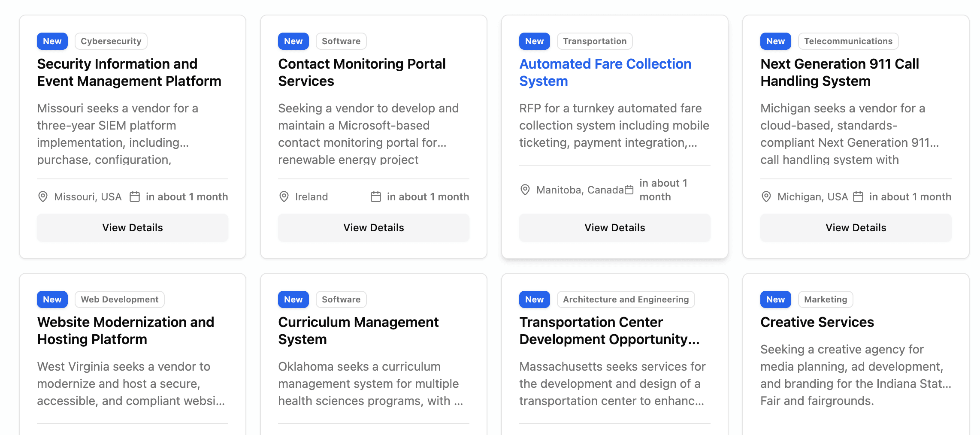Click the Manitoba location pin icon
The height and width of the screenshot is (435, 980).
click(x=525, y=190)
